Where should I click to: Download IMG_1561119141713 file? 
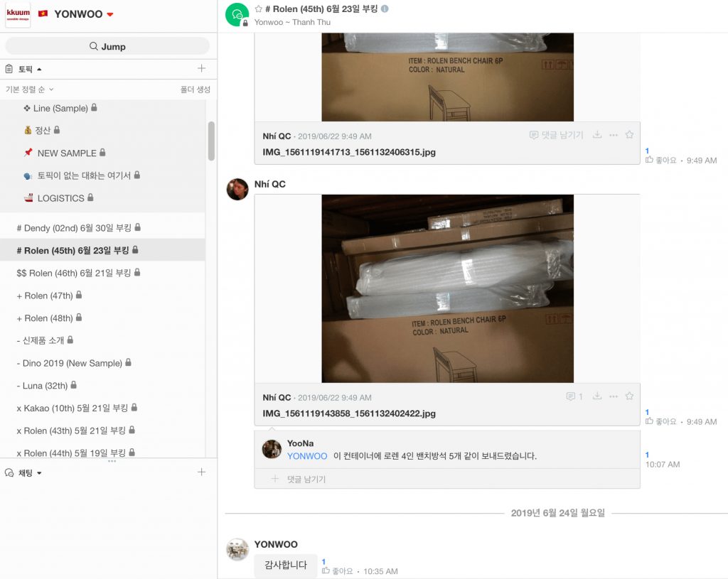point(597,134)
